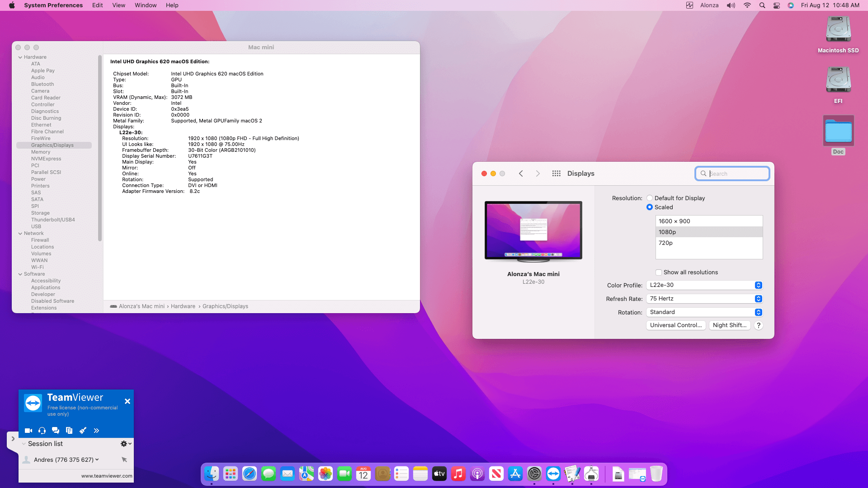Collapse the Hardware section in sidebar

[x=20, y=57]
